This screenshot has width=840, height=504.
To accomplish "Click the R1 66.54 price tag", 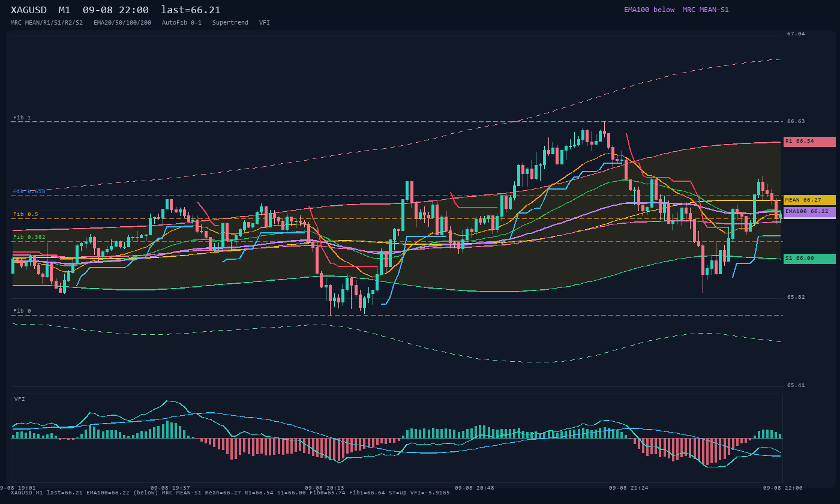I will click(809, 142).
